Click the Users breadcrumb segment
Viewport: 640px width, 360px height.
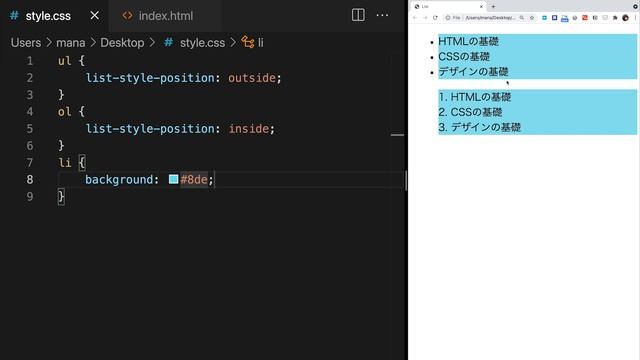tap(26, 42)
